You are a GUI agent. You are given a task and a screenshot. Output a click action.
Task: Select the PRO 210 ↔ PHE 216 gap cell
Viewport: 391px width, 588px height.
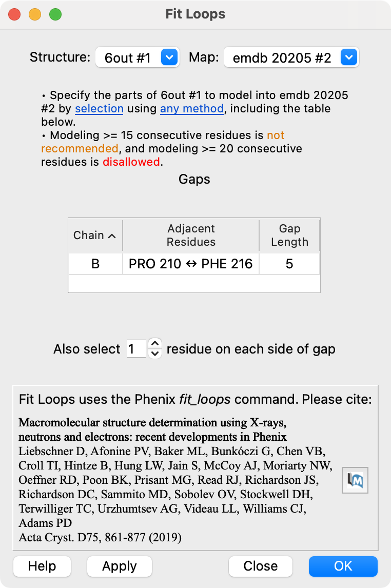[x=191, y=264]
